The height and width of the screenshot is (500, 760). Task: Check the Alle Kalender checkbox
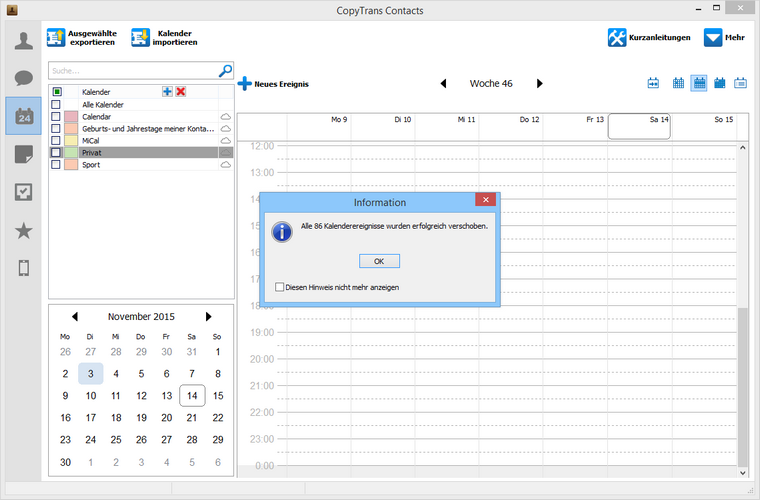(x=56, y=105)
